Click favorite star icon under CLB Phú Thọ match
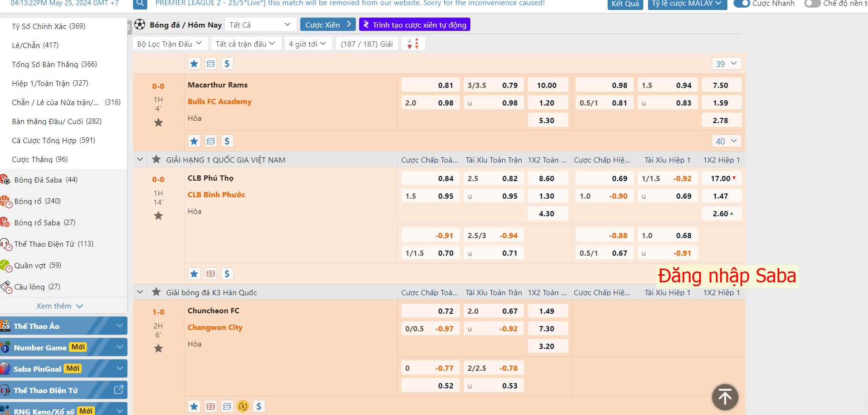 click(x=194, y=274)
